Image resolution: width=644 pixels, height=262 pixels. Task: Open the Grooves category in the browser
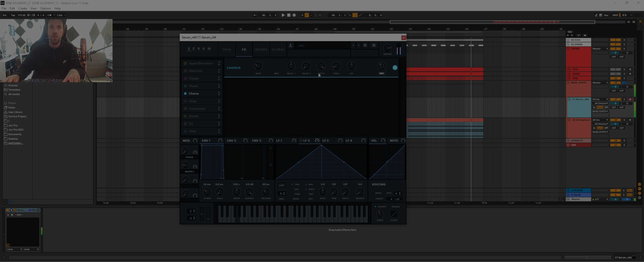(13, 85)
